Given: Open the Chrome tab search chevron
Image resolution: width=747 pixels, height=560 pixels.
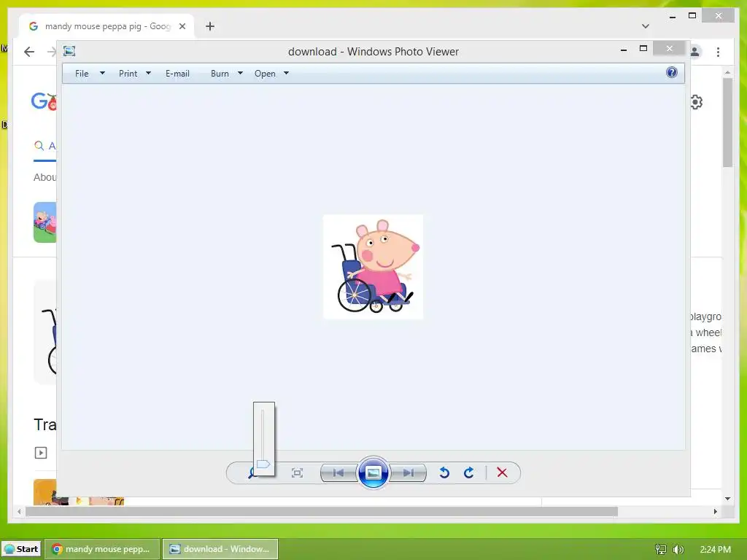Looking at the screenshot, I should click(x=646, y=26).
